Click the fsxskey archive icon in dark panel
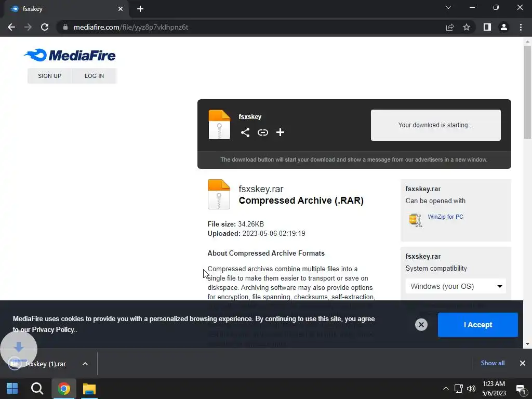Screen dimensions: 532x399 (x=219, y=125)
